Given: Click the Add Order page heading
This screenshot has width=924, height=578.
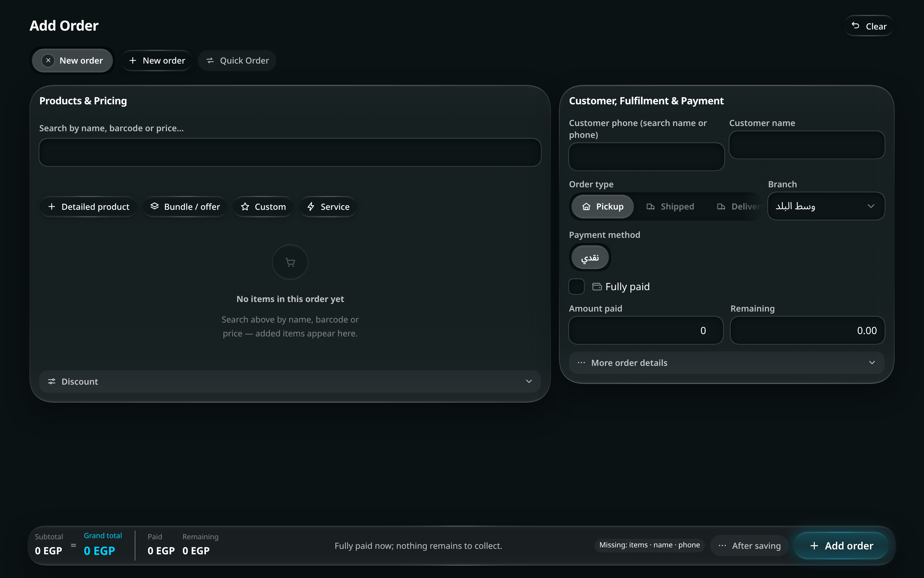Looking at the screenshot, I should pyautogui.click(x=64, y=26).
